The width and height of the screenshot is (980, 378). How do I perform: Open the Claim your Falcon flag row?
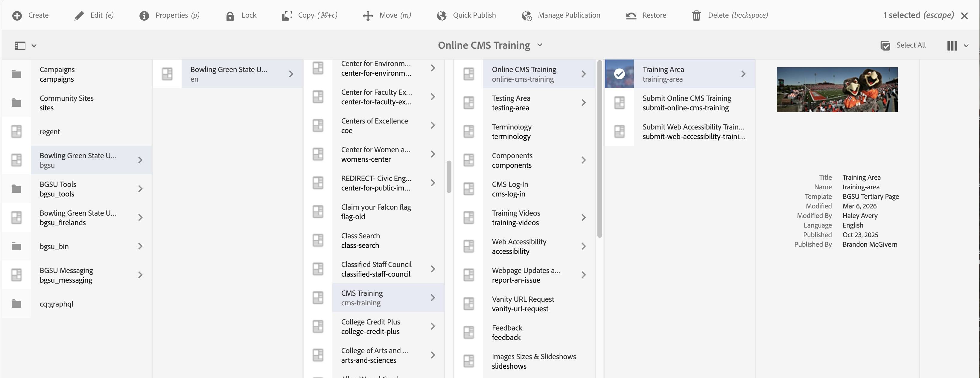(374, 211)
